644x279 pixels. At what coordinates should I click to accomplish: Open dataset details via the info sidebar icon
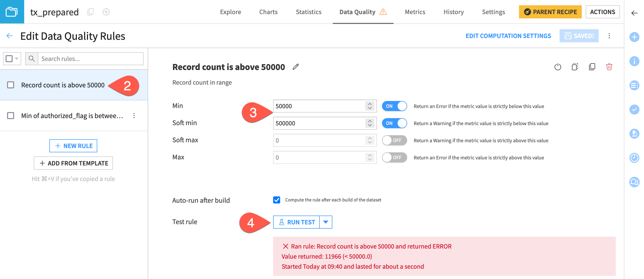pyautogui.click(x=634, y=61)
